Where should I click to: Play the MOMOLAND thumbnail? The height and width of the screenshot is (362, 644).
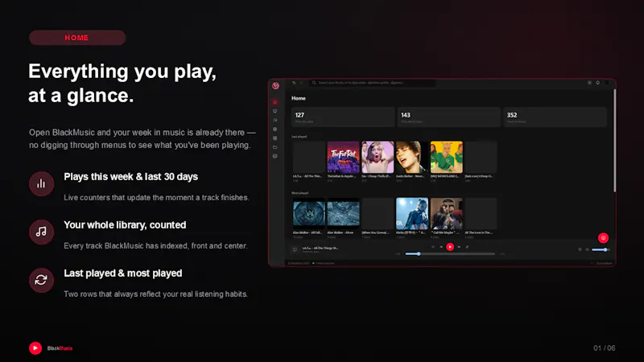447,157
